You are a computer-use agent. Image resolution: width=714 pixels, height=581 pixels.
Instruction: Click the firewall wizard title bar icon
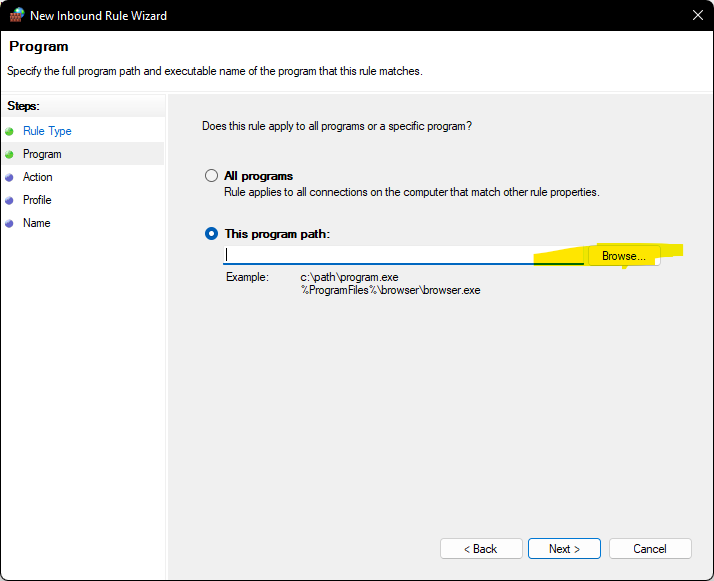17,15
